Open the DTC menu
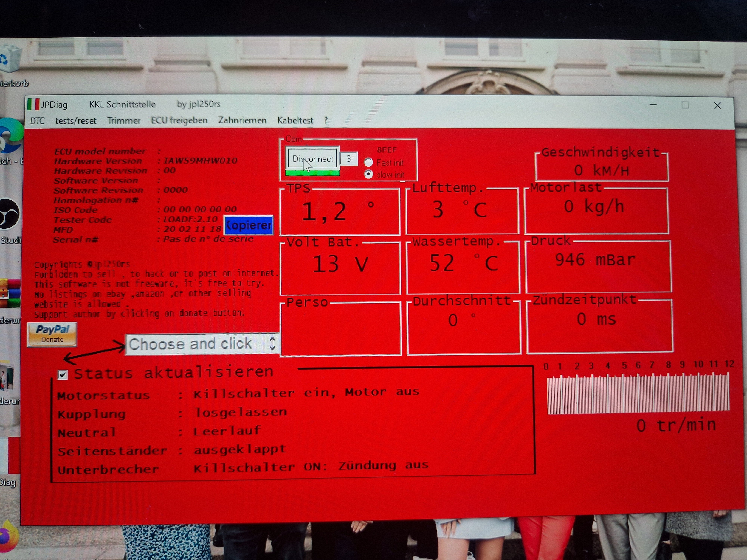The image size is (747, 560). pos(37,121)
